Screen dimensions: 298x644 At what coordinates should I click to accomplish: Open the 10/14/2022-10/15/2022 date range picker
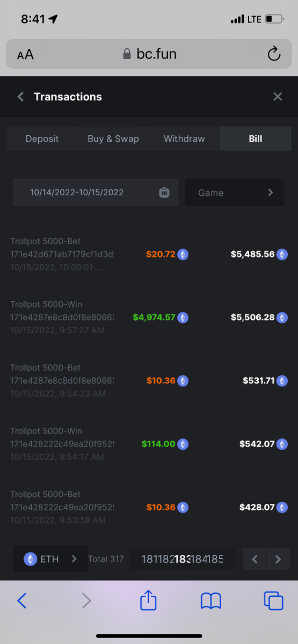click(96, 193)
